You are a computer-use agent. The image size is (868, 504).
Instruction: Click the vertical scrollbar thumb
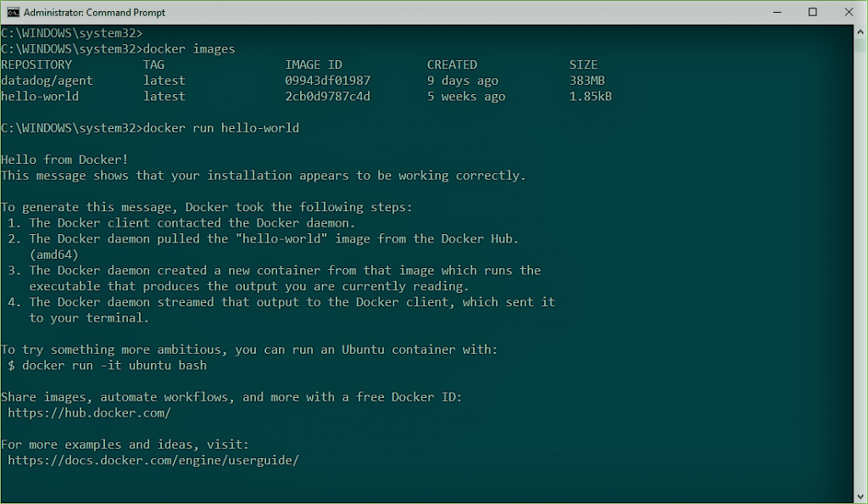point(860,45)
